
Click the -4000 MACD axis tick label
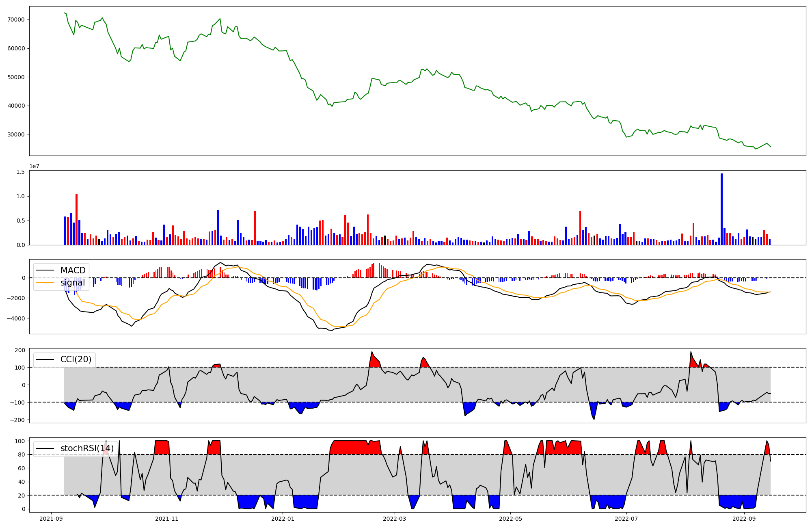(x=16, y=318)
